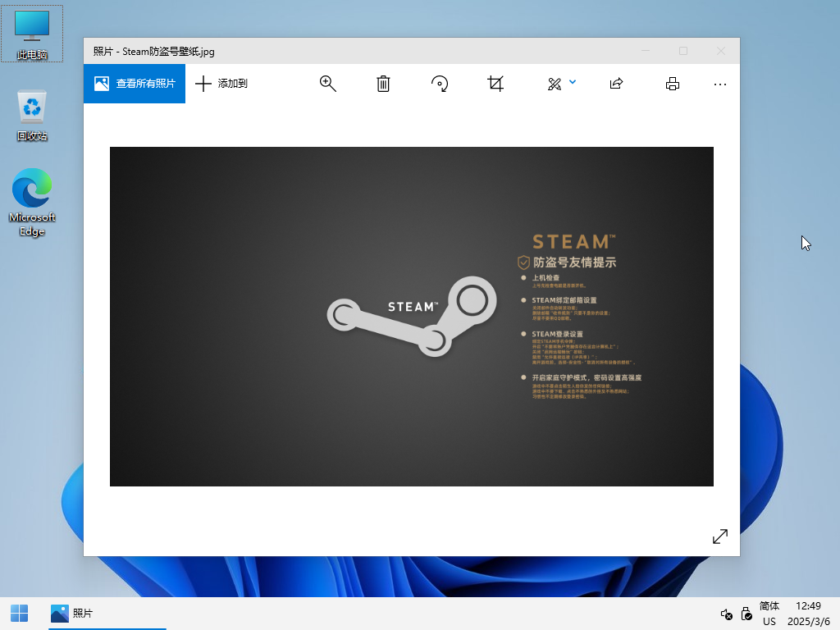The width and height of the screenshot is (840, 630).
Task: Click the muted volume tray icon
Action: point(726,614)
